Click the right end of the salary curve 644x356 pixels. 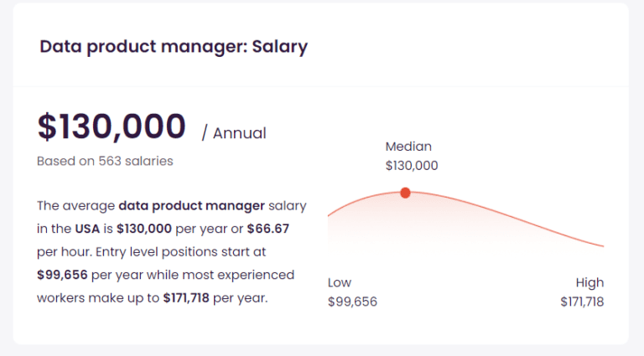tap(602, 245)
